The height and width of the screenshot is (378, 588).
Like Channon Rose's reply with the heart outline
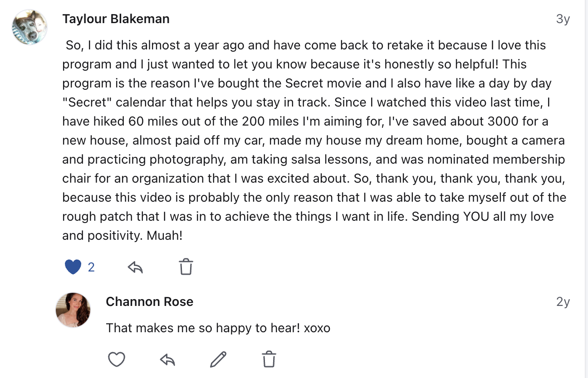click(117, 360)
